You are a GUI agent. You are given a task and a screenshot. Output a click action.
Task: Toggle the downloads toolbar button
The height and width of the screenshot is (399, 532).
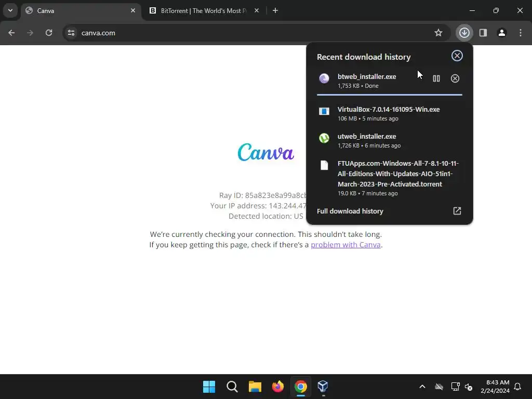(x=464, y=33)
